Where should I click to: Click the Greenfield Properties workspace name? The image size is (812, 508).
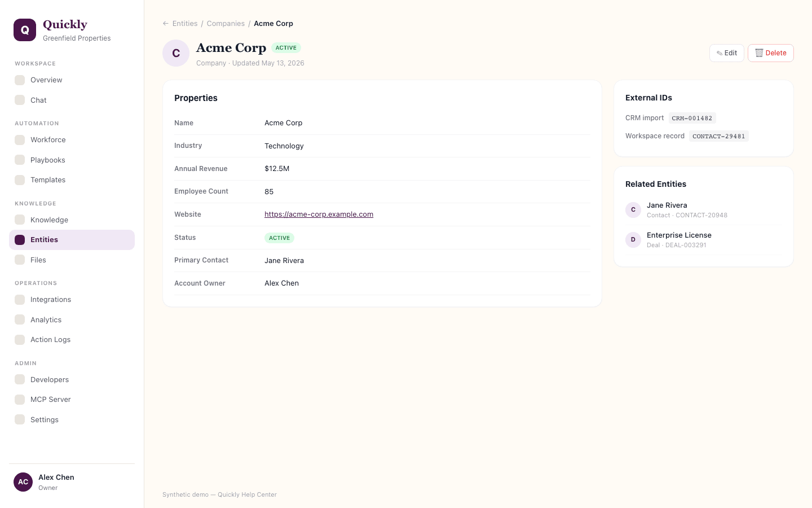(x=77, y=38)
